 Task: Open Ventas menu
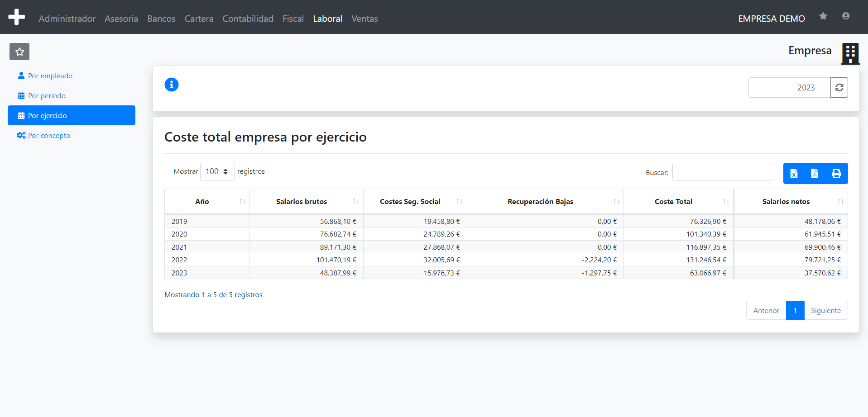(x=364, y=19)
